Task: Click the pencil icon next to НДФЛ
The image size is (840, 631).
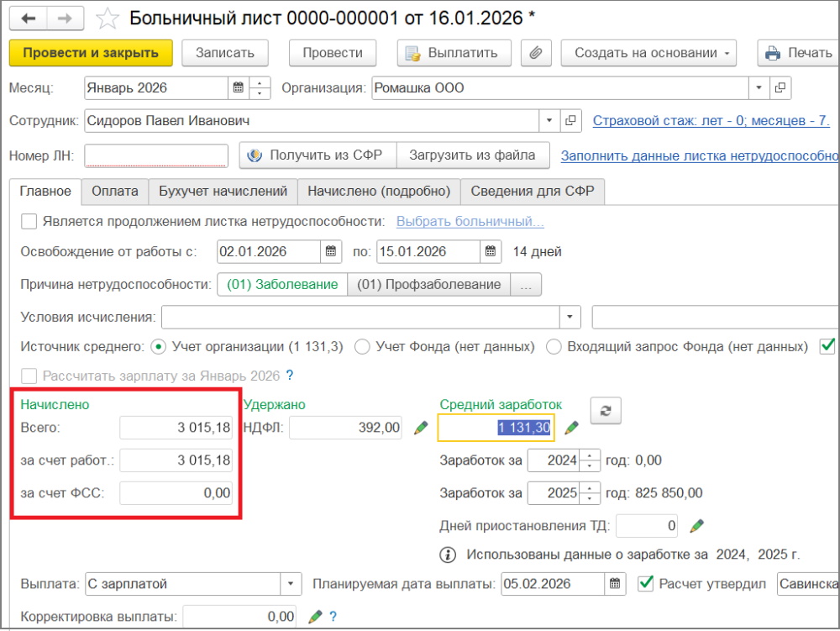Action: [421, 428]
